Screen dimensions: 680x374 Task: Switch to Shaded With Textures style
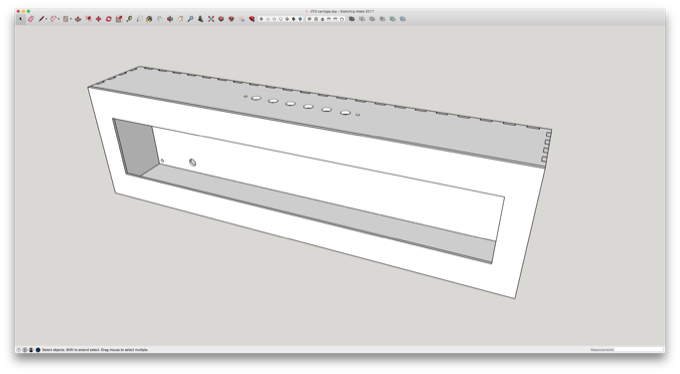click(294, 19)
